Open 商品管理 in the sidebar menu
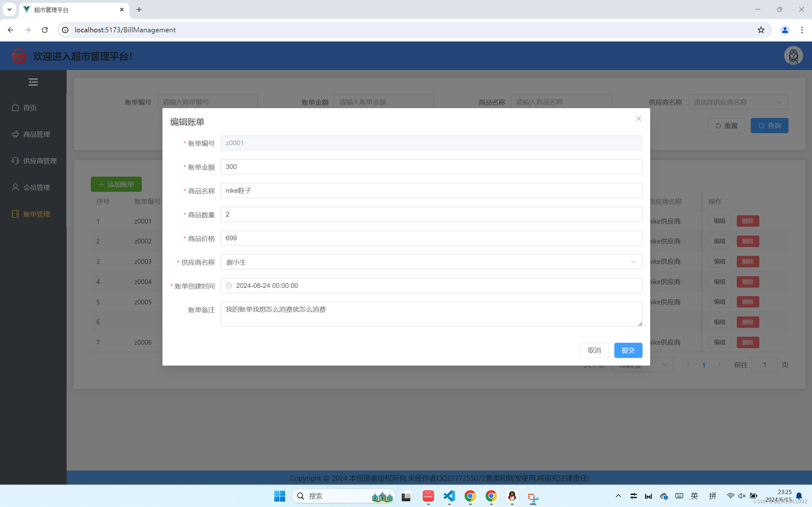 (x=36, y=134)
